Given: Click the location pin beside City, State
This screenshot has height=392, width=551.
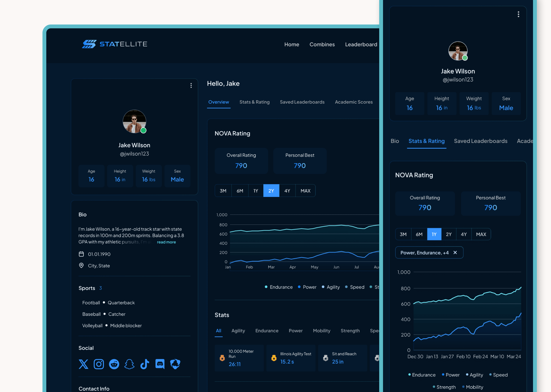Looking at the screenshot, I should (x=81, y=265).
